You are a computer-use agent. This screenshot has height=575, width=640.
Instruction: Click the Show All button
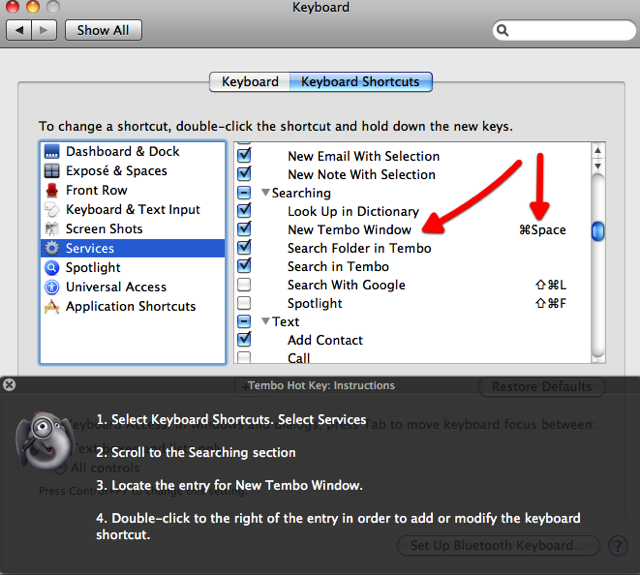coord(103,30)
